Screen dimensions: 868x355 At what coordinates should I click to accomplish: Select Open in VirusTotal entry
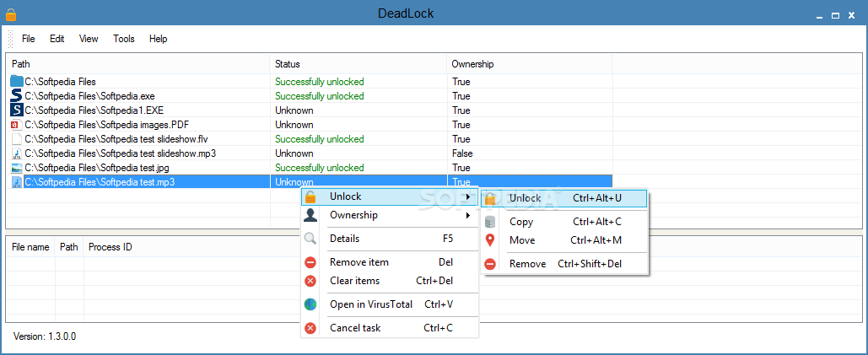[x=389, y=304]
